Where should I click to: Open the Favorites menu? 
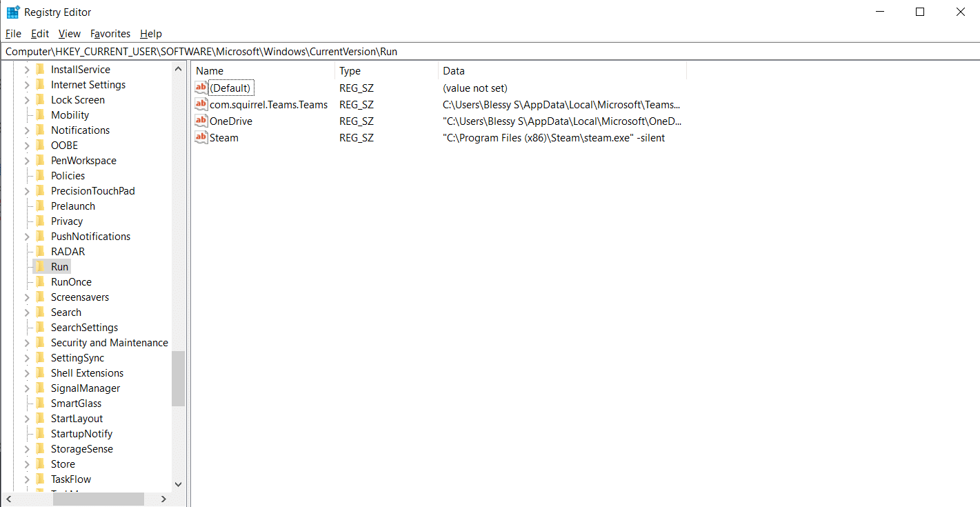(110, 34)
